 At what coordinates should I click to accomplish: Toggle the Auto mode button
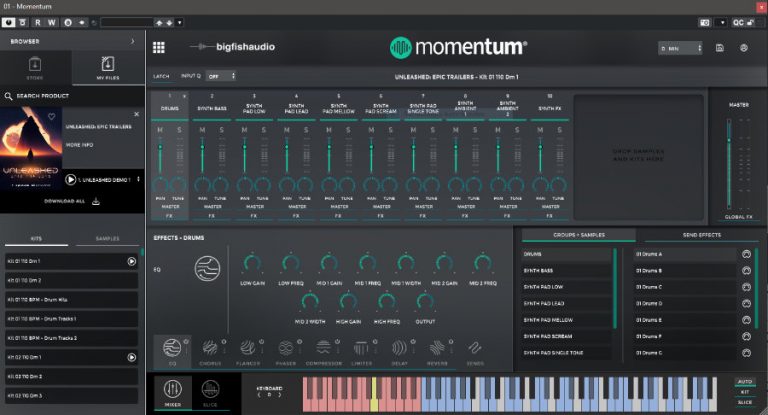coord(743,381)
